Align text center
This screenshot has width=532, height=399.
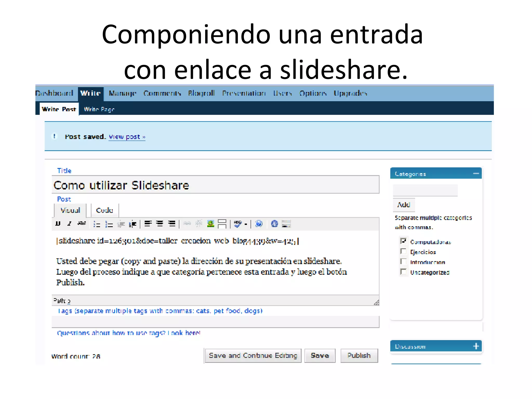[160, 224]
